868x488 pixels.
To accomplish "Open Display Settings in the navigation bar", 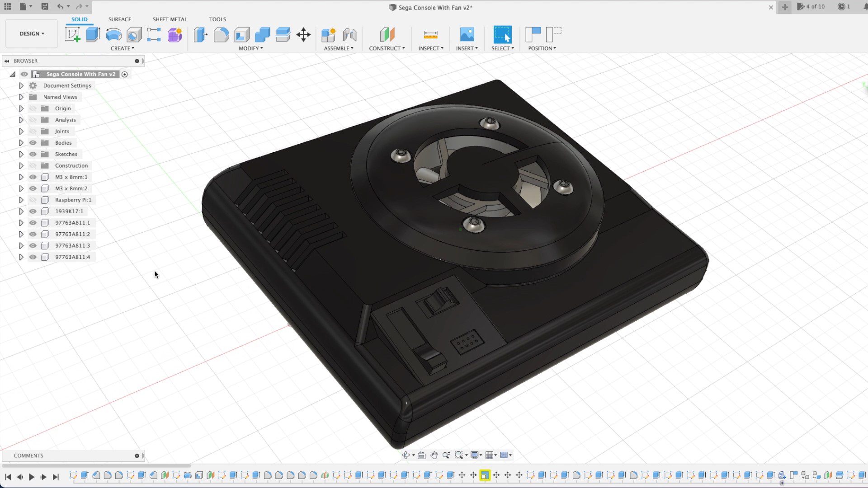I will click(475, 455).
